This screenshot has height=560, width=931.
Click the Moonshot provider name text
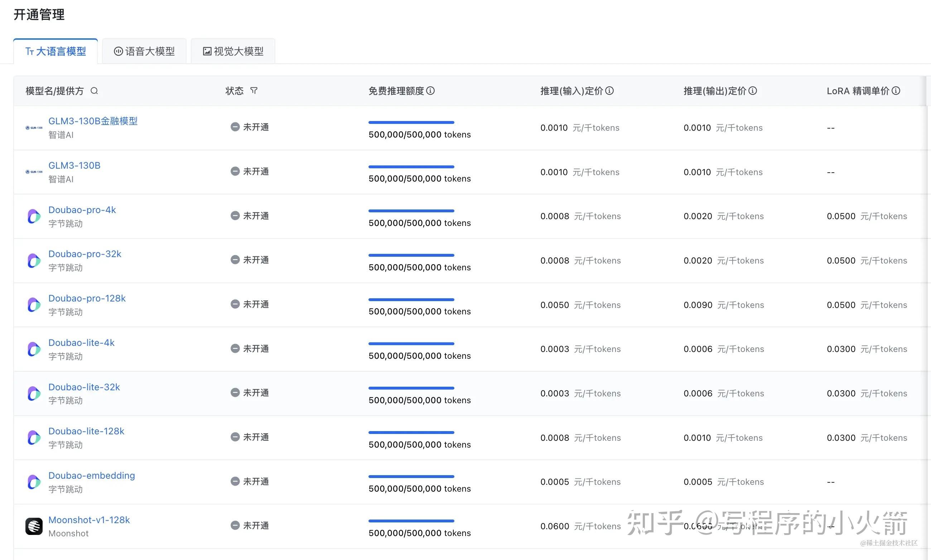[68, 534]
